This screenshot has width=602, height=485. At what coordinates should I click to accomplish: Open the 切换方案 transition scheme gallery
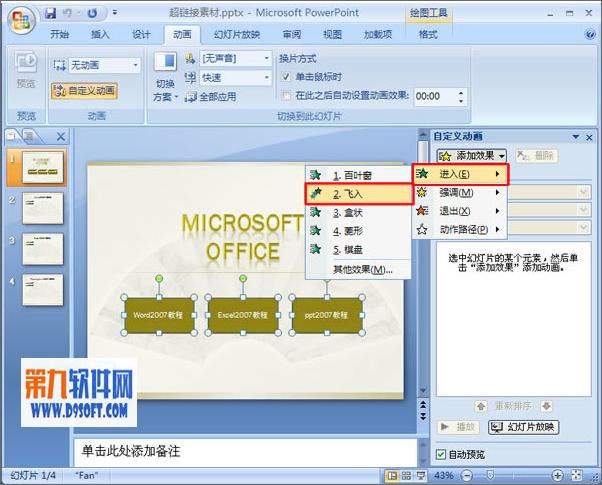pyautogui.click(x=165, y=77)
